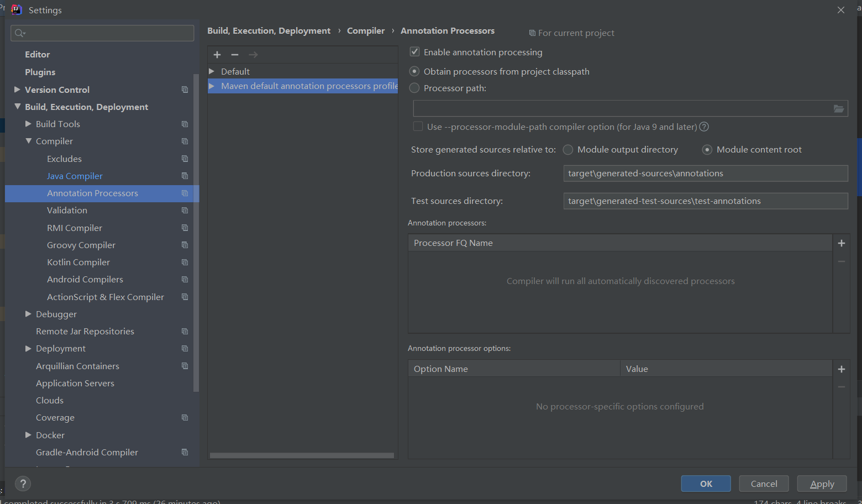This screenshot has width=862, height=504.
Task: Expand the Version Control settings group
Action: pyautogui.click(x=17, y=89)
